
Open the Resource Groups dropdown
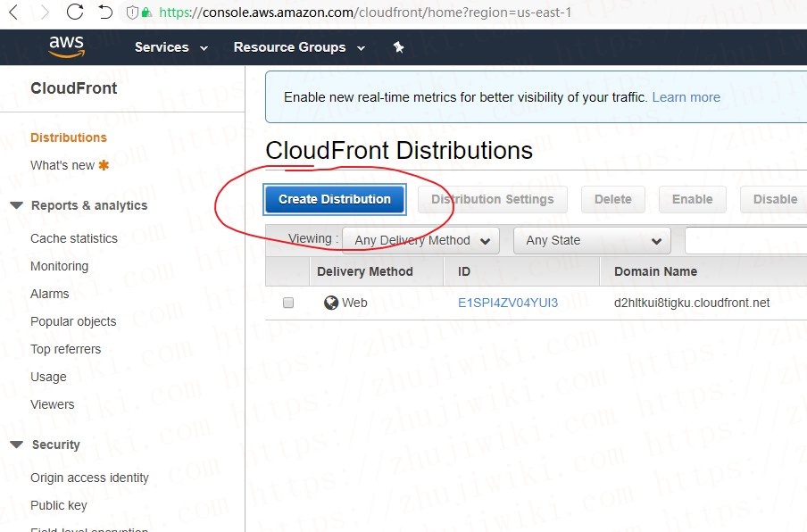click(x=299, y=47)
